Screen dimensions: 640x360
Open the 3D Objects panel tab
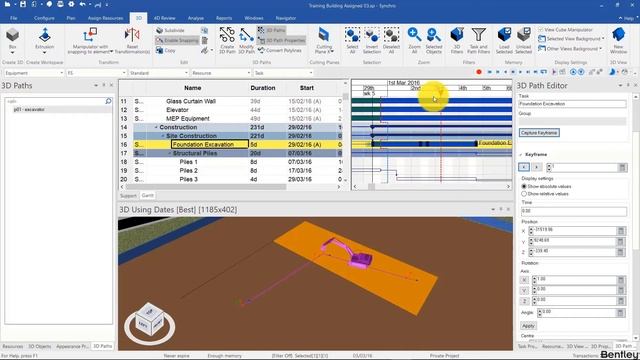pos(39,346)
